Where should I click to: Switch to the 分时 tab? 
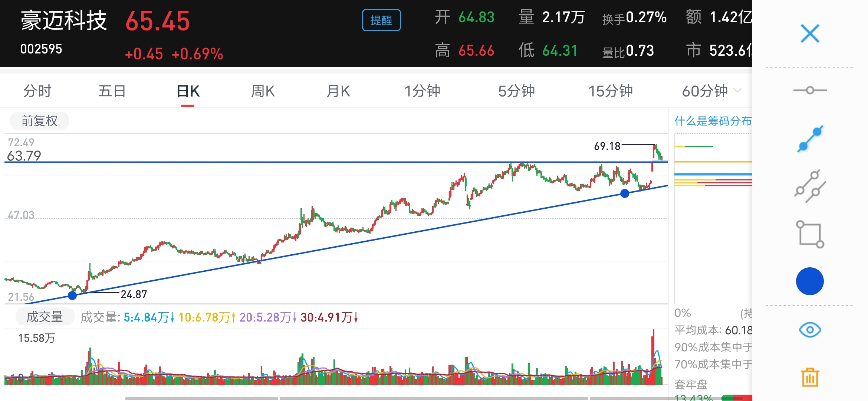pyautogui.click(x=37, y=91)
